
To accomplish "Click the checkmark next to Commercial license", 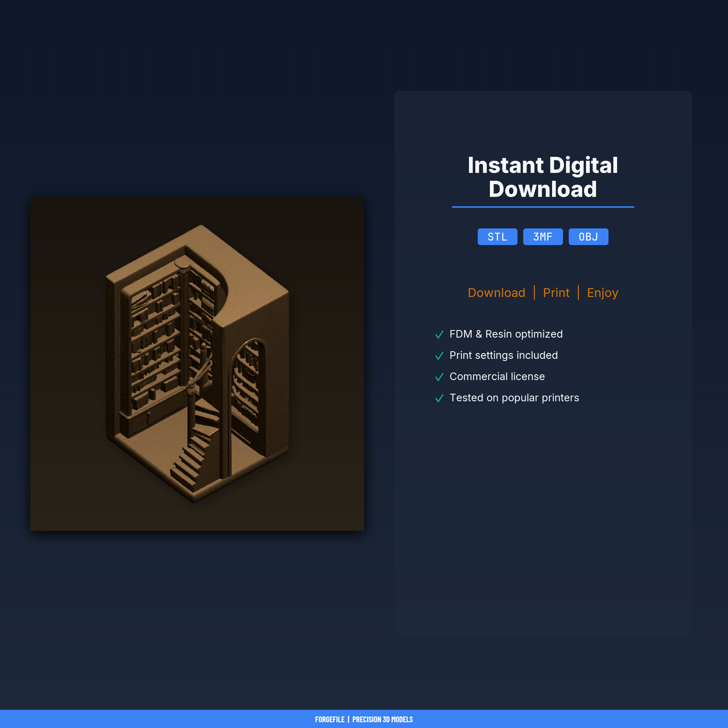I will point(439,377).
